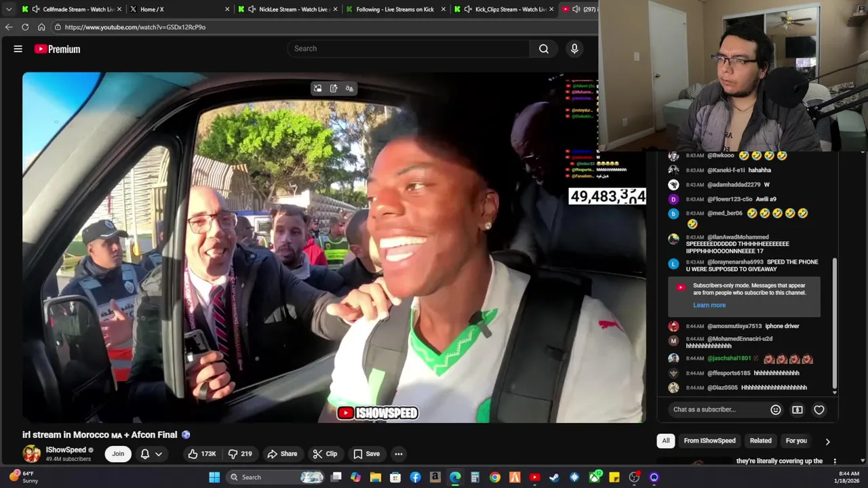868x488 pixels.
Task: Send a heart reaction in chat
Action: (819, 409)
